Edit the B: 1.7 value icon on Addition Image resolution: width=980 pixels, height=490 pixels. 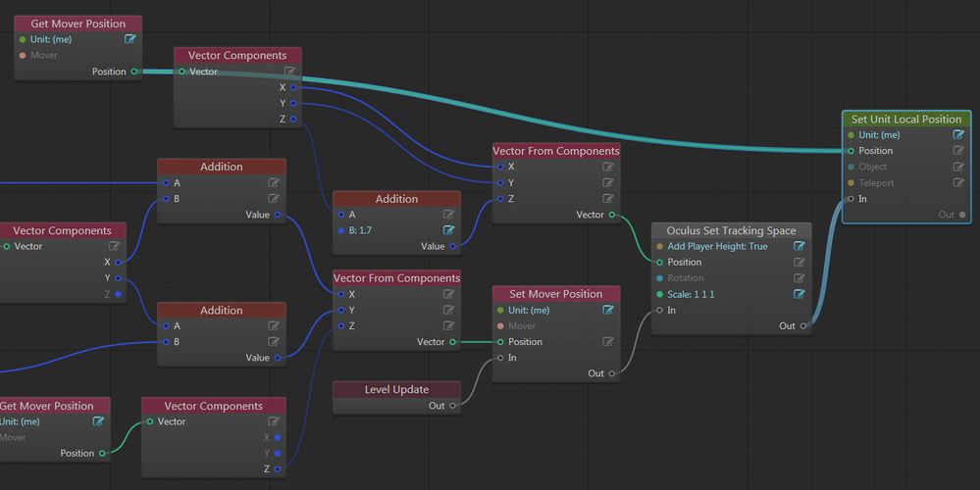[448, 230]
